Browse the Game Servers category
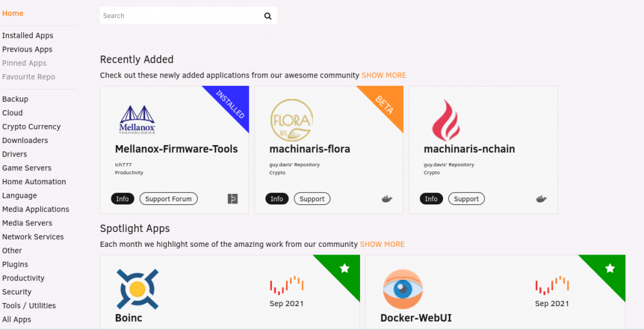The width and height of the screenshot is (644, 330). [x=26, y=168]
